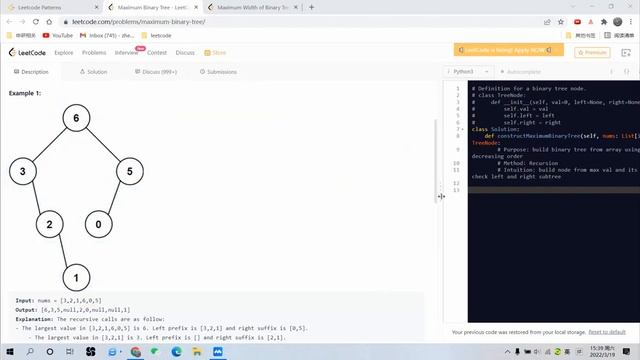This screenshot has height=360, width=640.
Task: Open the reading list button
Action: [619, 36]
